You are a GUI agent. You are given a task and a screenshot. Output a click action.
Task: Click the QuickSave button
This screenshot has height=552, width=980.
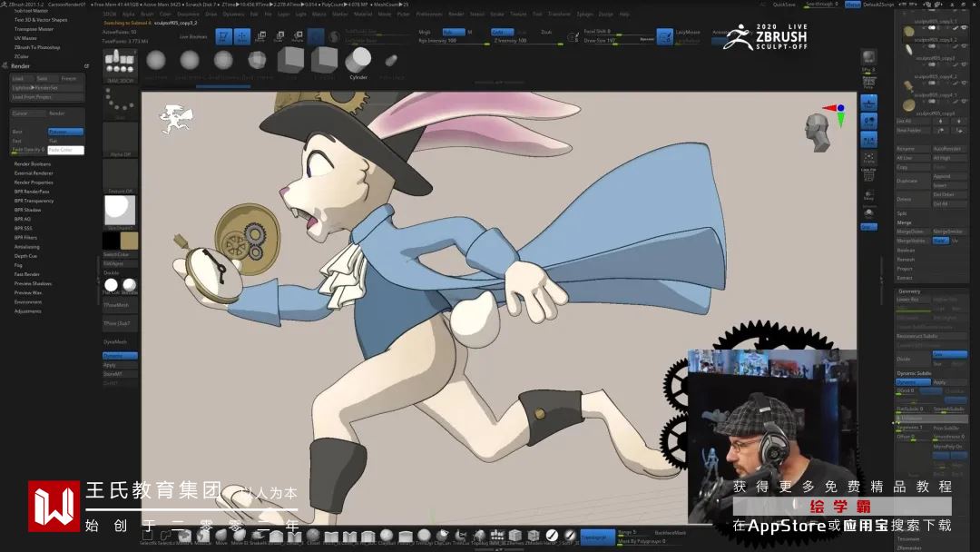click(784, 5)
